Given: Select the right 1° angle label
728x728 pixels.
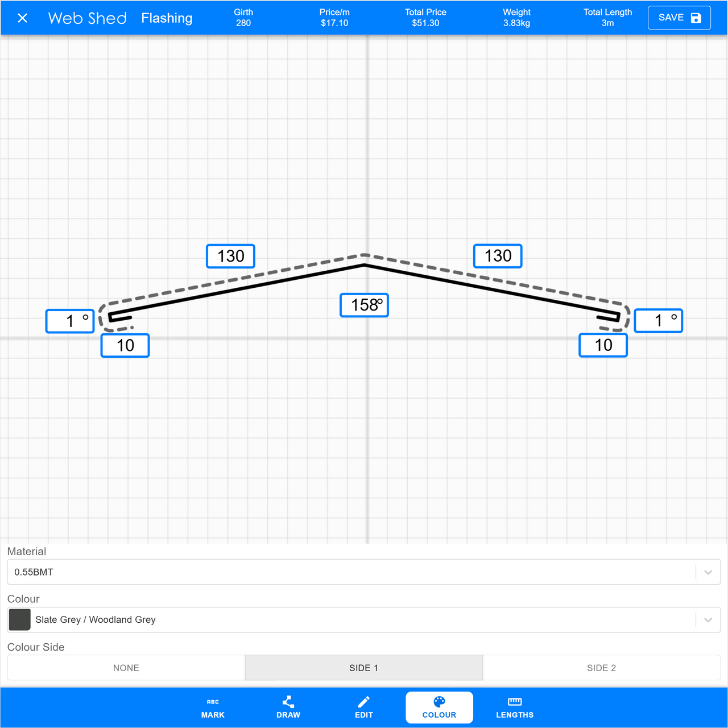Looking at the screenshot, I should [x=659, y=321].
